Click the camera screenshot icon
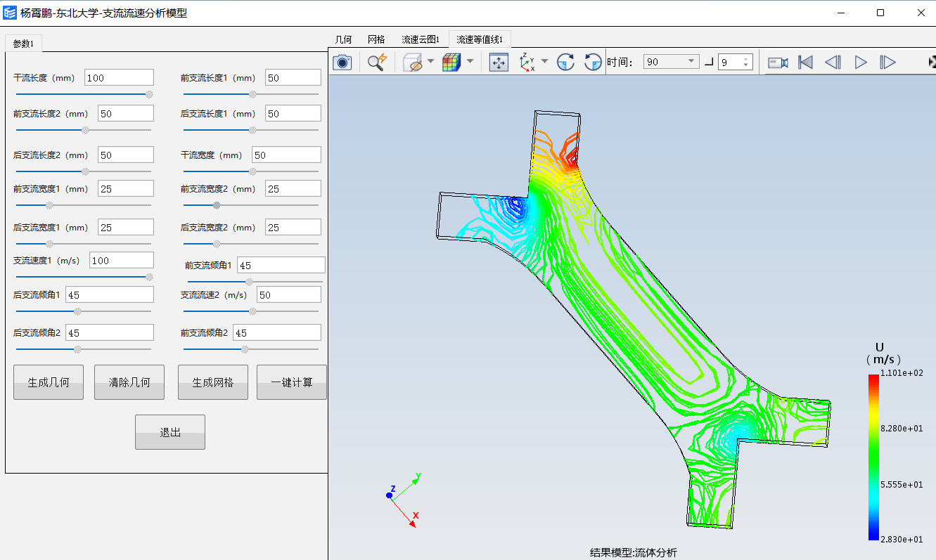 342,62
